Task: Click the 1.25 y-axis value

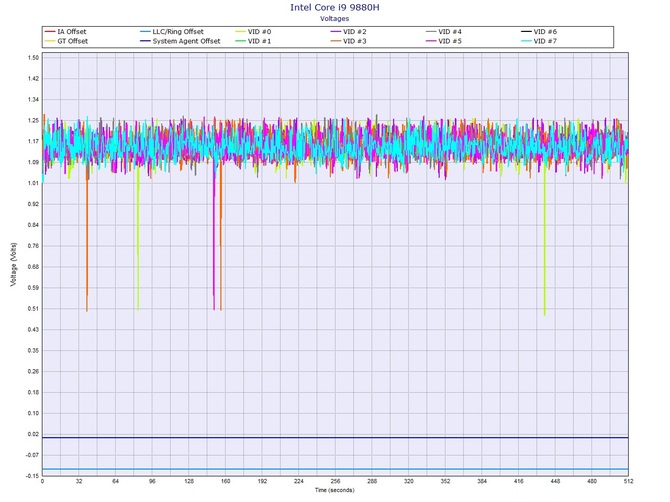Action: tap(33, 120)
